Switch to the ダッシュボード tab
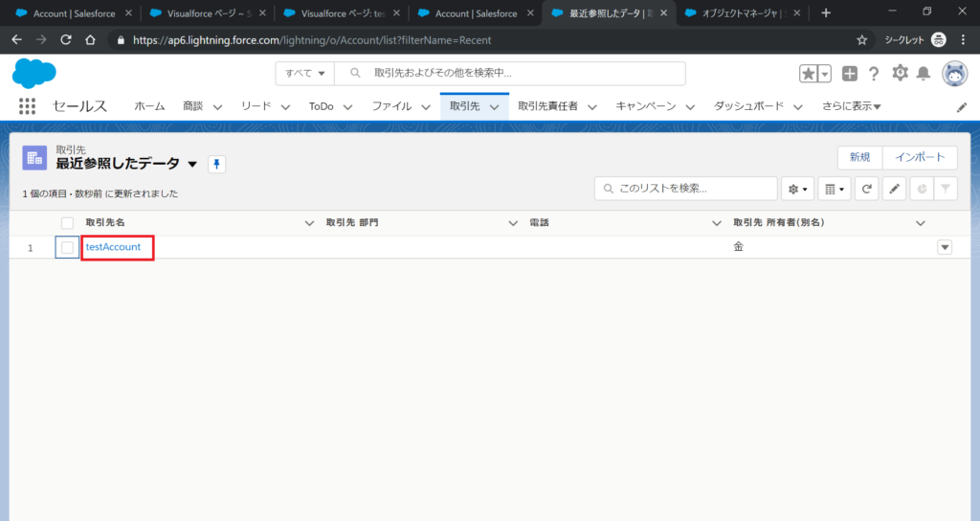This screenshot has width=980, height=521. pyautogui.click(x=748, y=106)
